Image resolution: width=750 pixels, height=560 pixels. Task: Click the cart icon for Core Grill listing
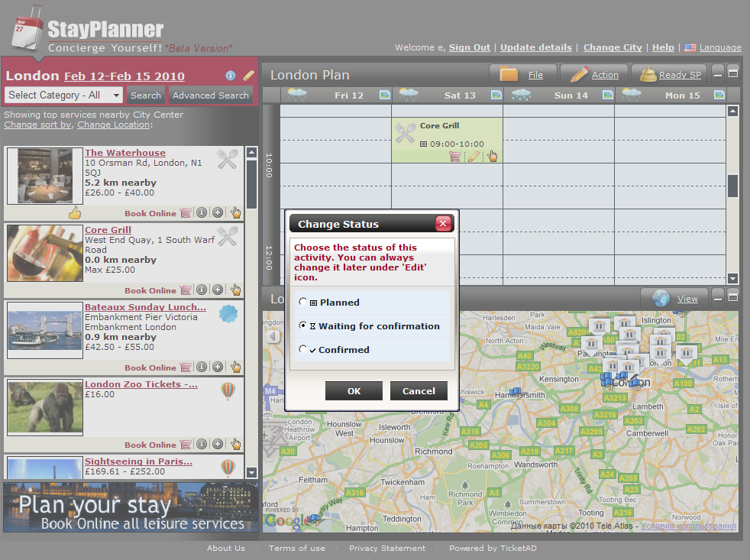pyautogui.click(x=186, y=290)
